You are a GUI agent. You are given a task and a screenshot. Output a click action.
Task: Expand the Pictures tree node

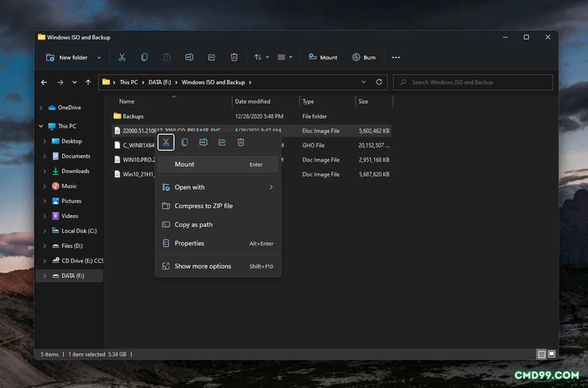45,201
